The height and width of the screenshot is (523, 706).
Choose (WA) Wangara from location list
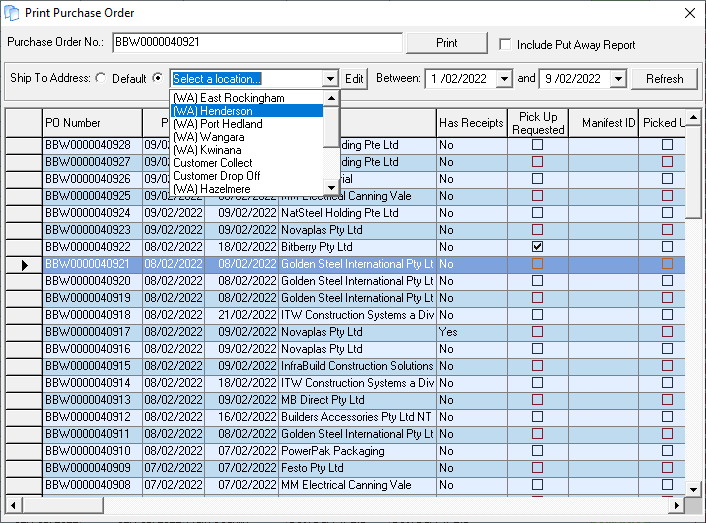click(x=247, y=137)
